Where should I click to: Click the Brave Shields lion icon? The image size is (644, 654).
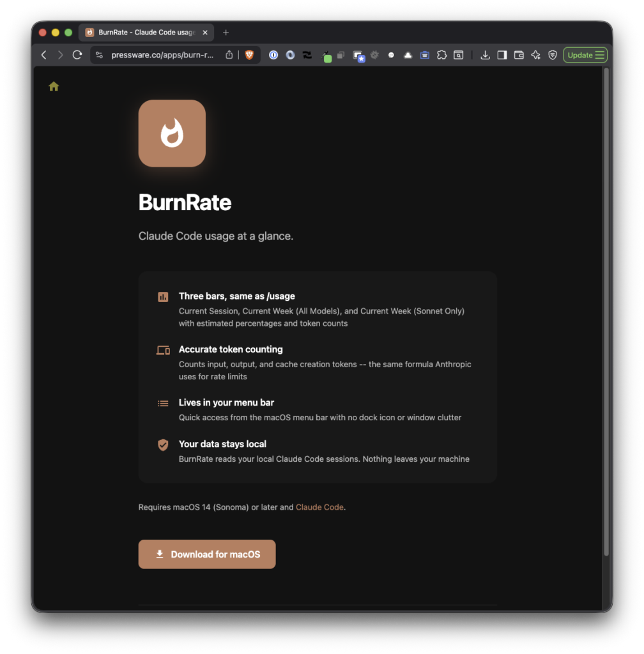[249, 55]
